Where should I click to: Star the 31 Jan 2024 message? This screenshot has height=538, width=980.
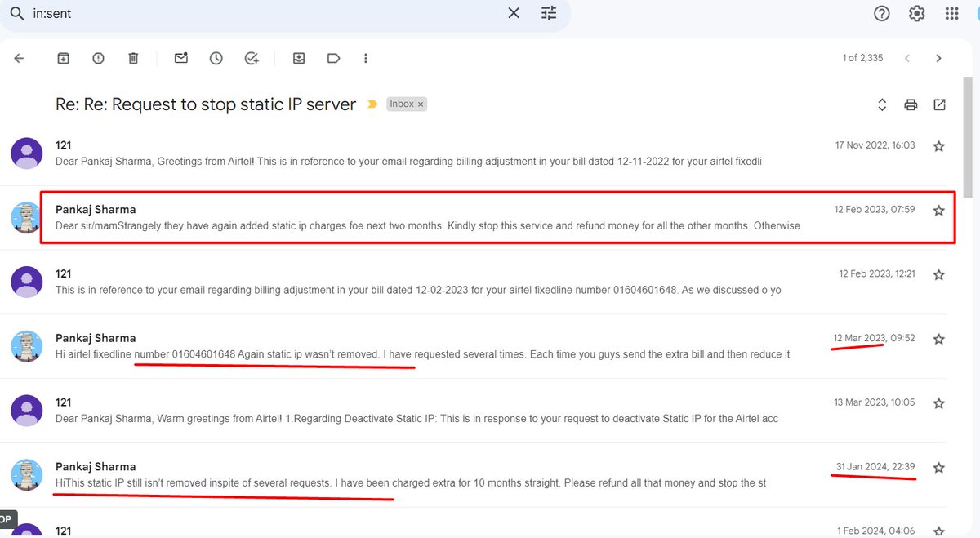point(939,468)
